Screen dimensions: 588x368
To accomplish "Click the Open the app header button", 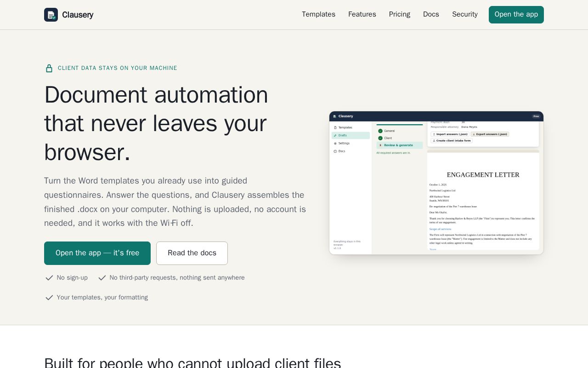I will pyautogui.click(x=516, y=15).
